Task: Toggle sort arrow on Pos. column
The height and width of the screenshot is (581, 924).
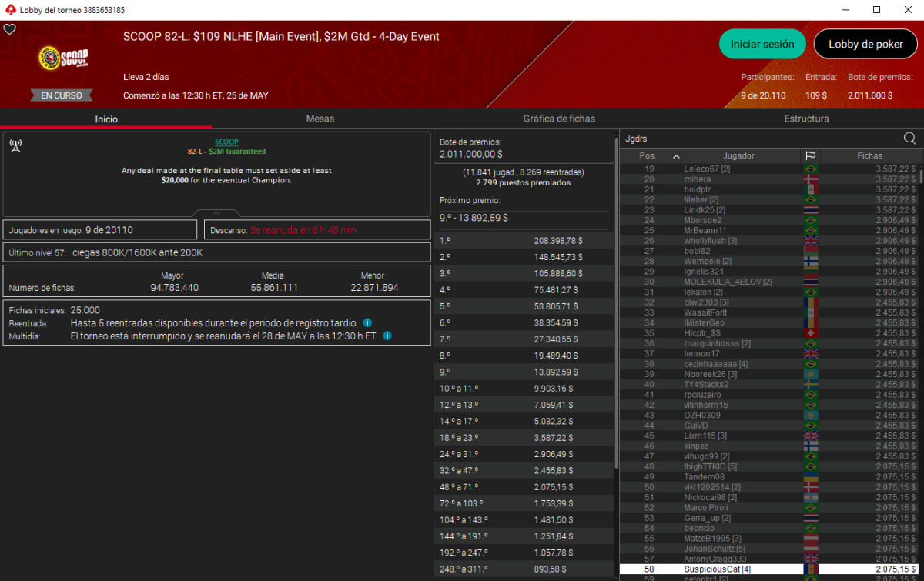Action: click(676, 156)
